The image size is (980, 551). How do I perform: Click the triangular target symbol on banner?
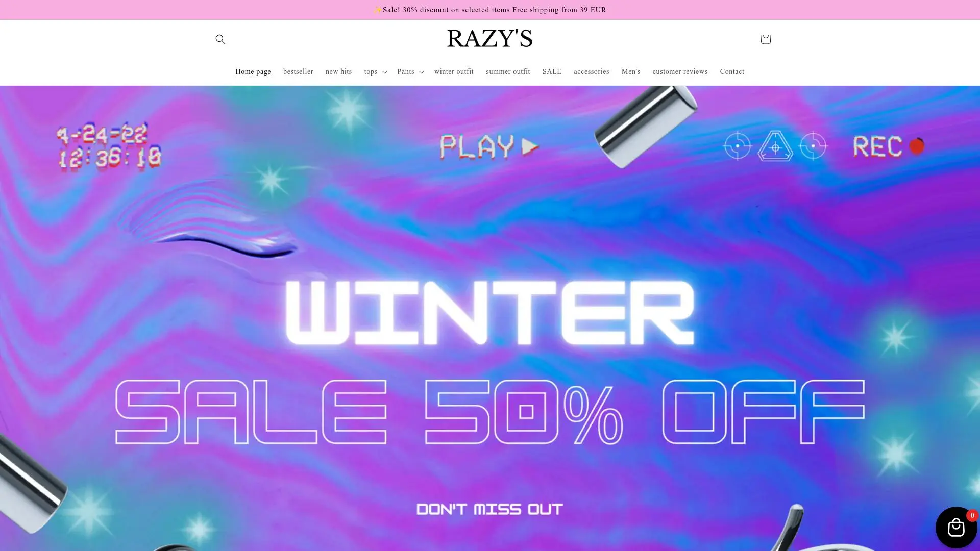[x=775, y=146]
